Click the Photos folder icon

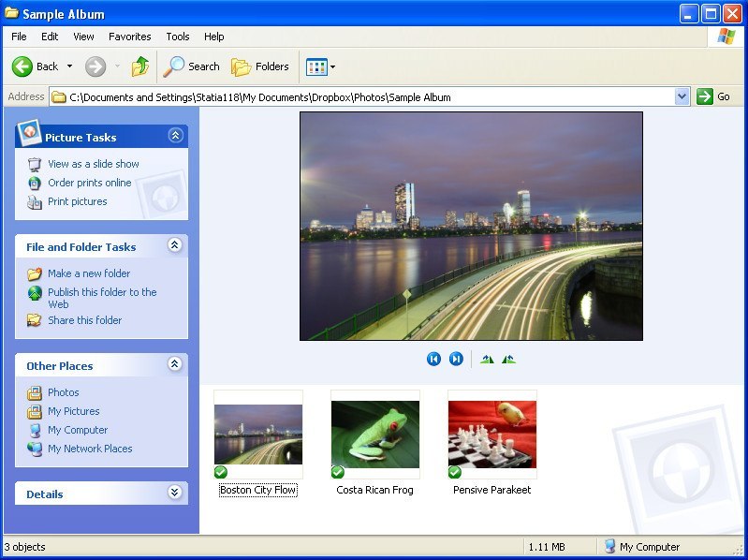[35, 392]
